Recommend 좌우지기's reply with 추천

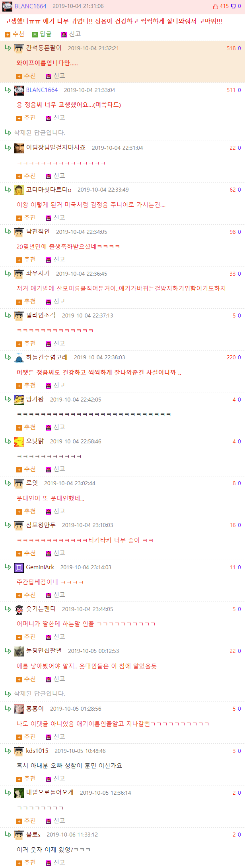tap(26, 302)
